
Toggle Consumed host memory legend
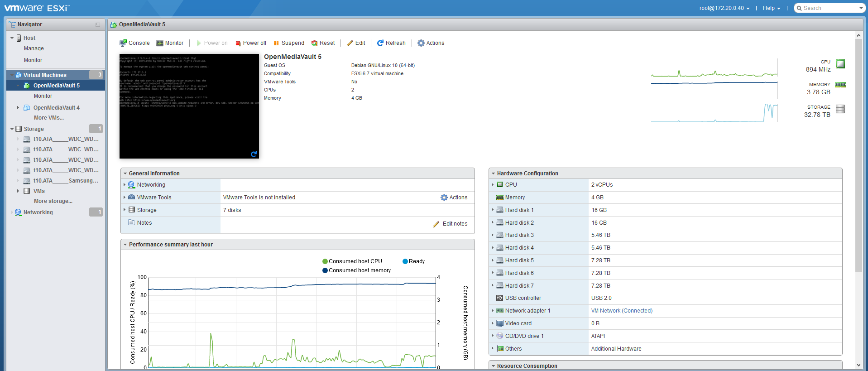pos(358,270)
